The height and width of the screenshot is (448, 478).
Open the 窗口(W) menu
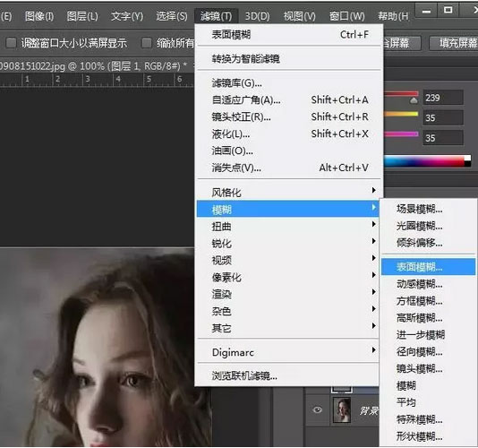click(347, 16)
